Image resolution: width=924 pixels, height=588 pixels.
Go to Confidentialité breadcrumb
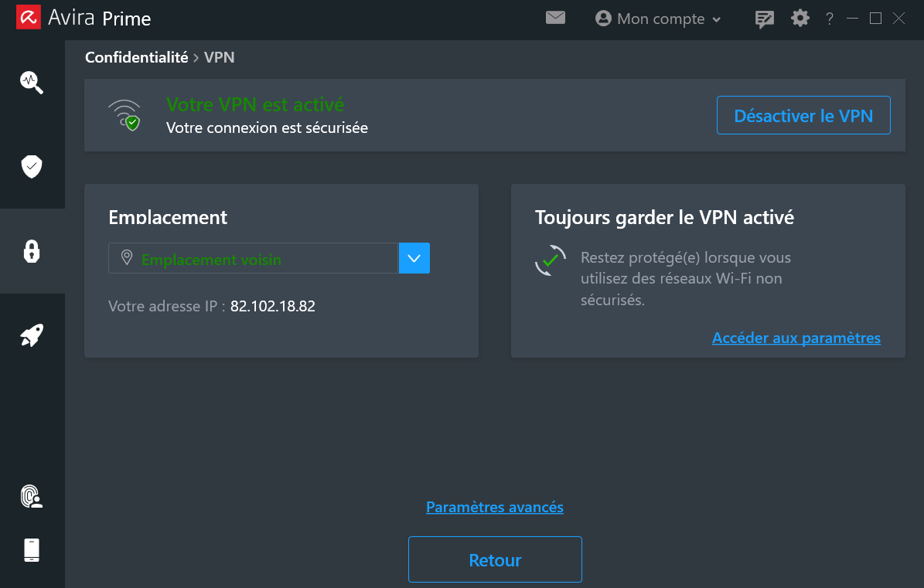136,56
